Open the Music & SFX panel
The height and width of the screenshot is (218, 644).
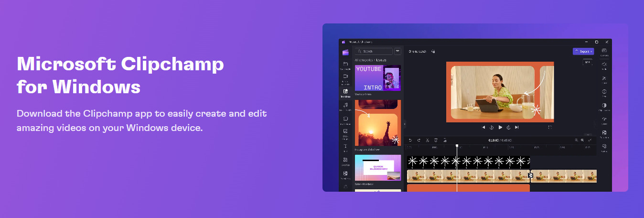click(x=345, y=107)
